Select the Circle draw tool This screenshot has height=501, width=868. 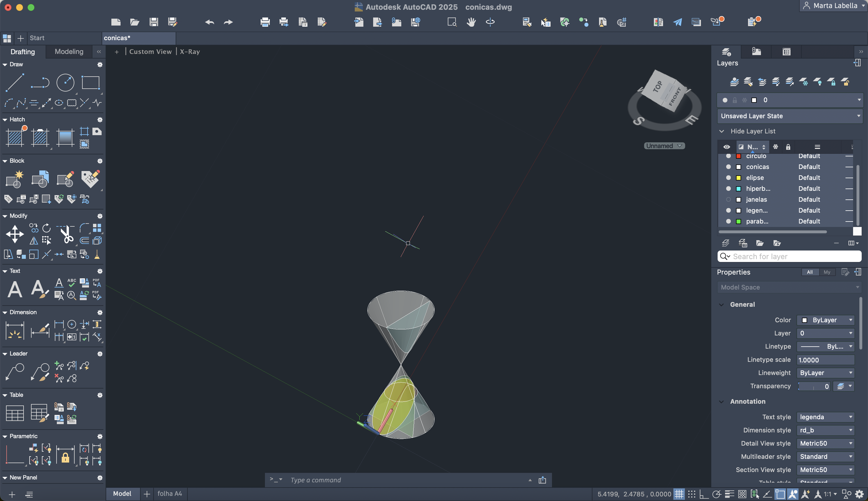coord(65,83)
